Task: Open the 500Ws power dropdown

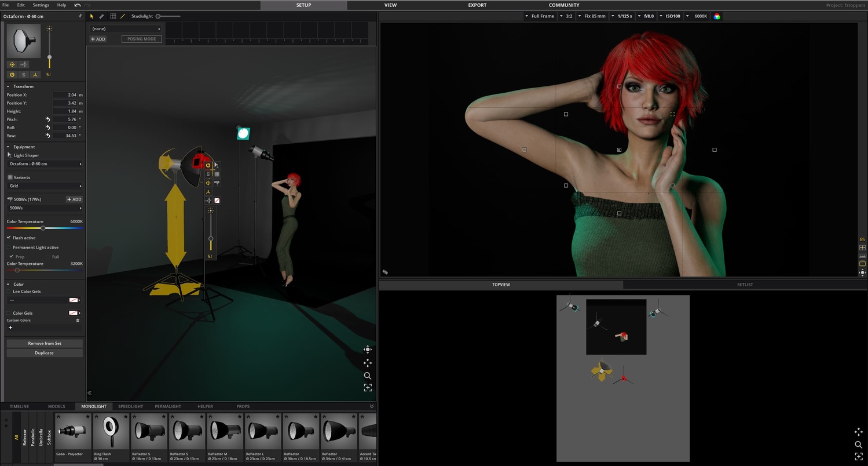Action: click(x=44, y=208)
